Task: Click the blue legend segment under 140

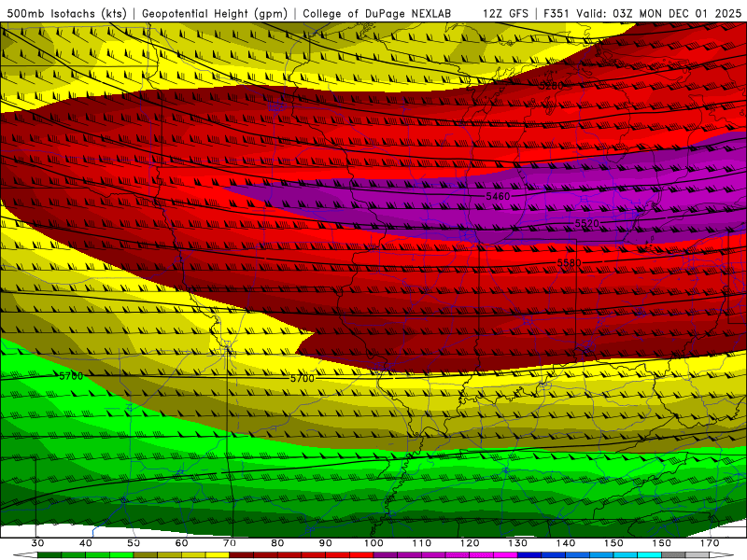Action: [x=577, y=555]
